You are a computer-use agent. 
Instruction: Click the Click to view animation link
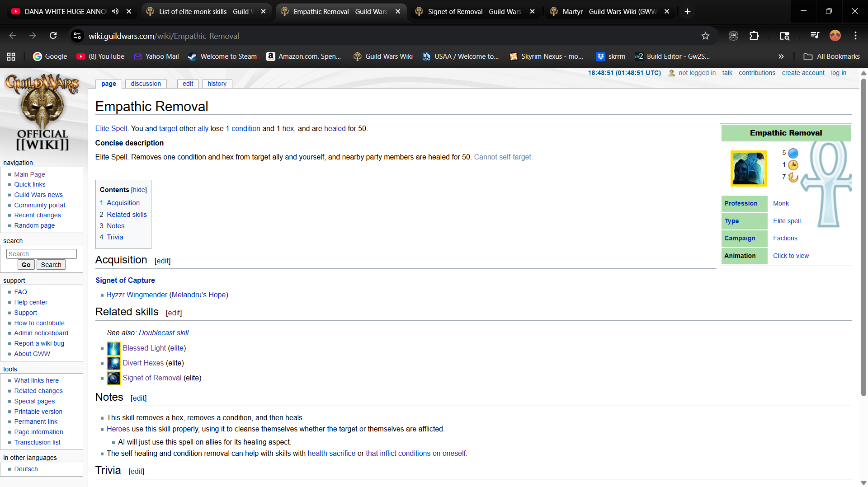tap(791, 256)
